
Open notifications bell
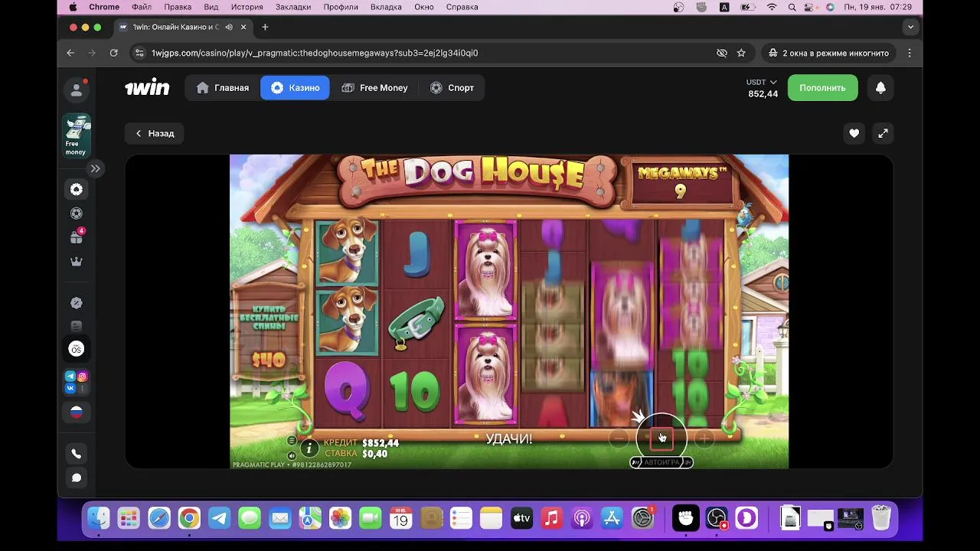880,88
